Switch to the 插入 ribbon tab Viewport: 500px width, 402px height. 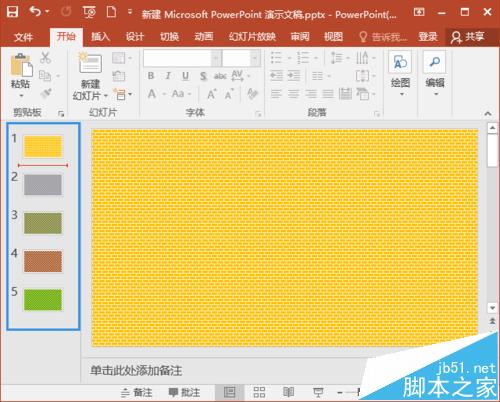pyautogui.click(x=100, y=36)
